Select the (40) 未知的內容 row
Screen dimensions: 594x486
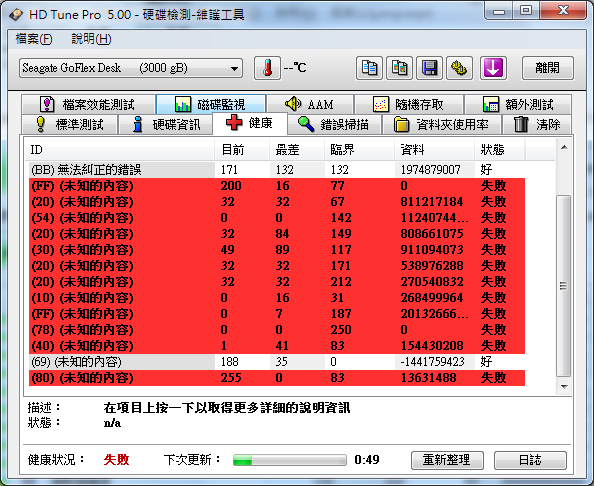point(277,345)
